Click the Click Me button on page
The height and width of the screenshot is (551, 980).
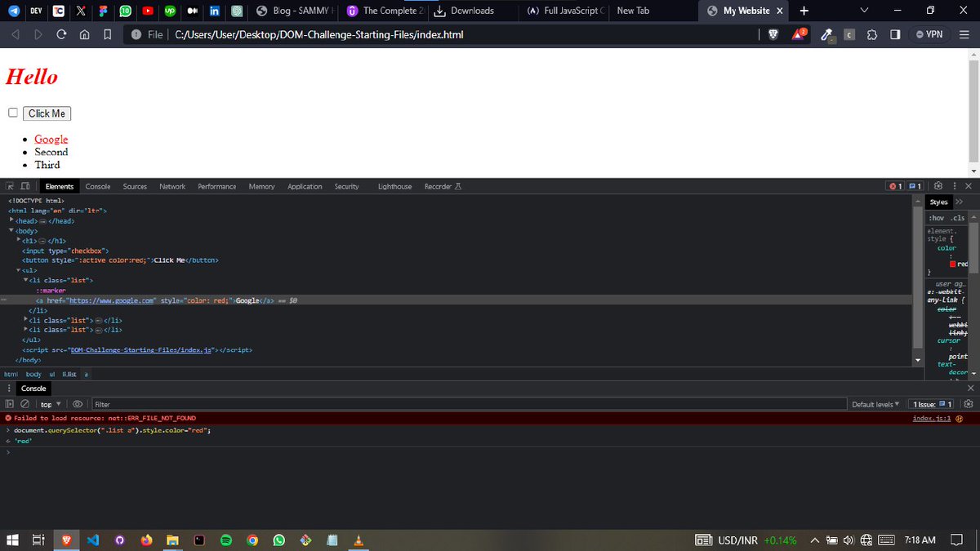[47, 113]
